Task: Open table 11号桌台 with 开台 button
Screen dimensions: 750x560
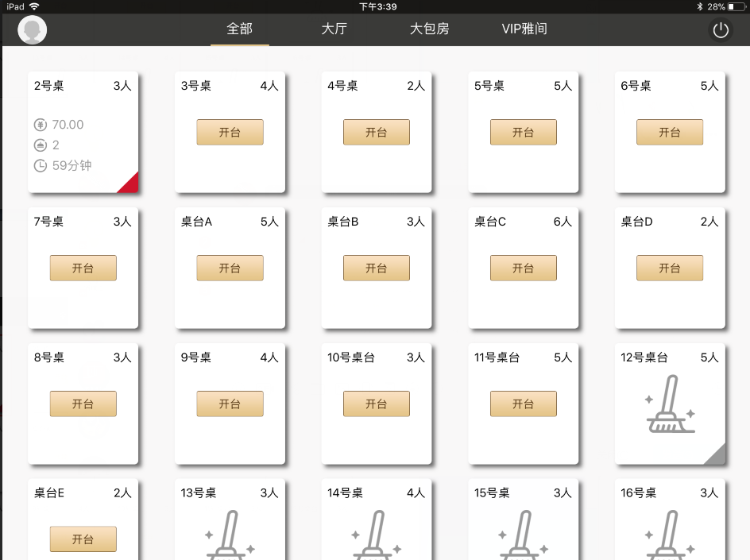Action: point(524,404)
